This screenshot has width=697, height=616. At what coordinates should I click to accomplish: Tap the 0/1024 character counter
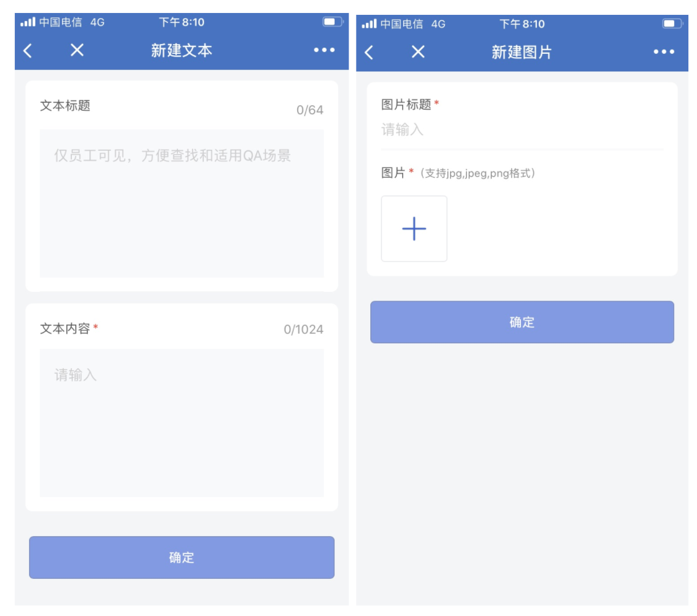pyautogui.click(x=303, y=330)
